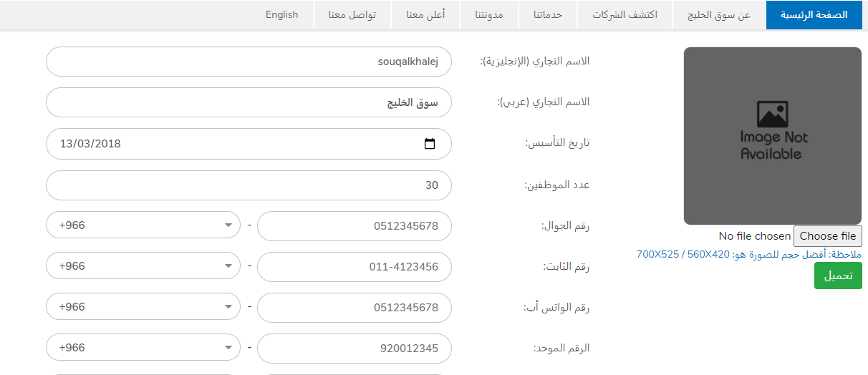
Task: Focus the English trade name field souqalkhalej
Action: [x=249, y=62]
